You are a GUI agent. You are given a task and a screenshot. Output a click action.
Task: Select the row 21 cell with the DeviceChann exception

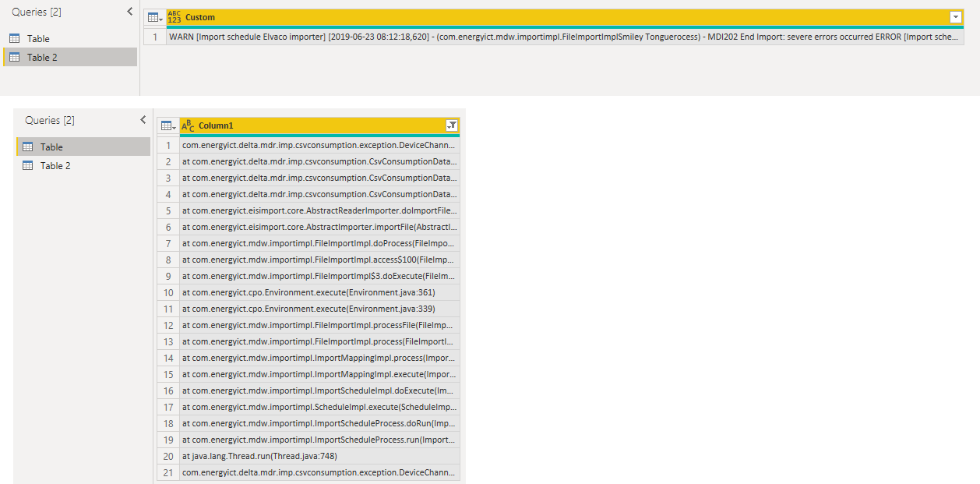tap(319, 472)
